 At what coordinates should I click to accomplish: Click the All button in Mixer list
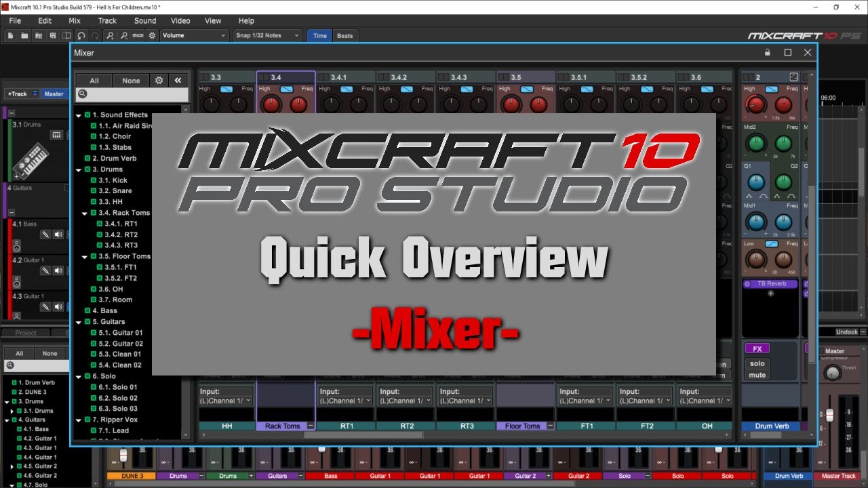click(x=94, y=80)
